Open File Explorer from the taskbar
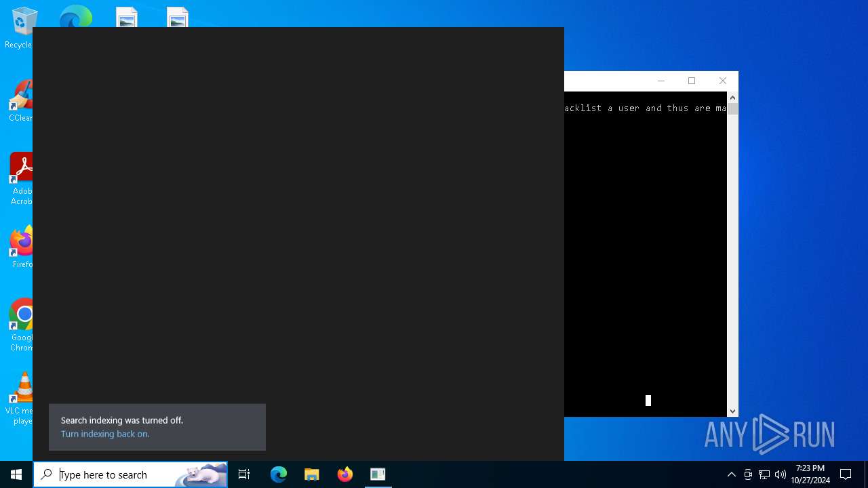868x488 pixels. coord(312,474)
